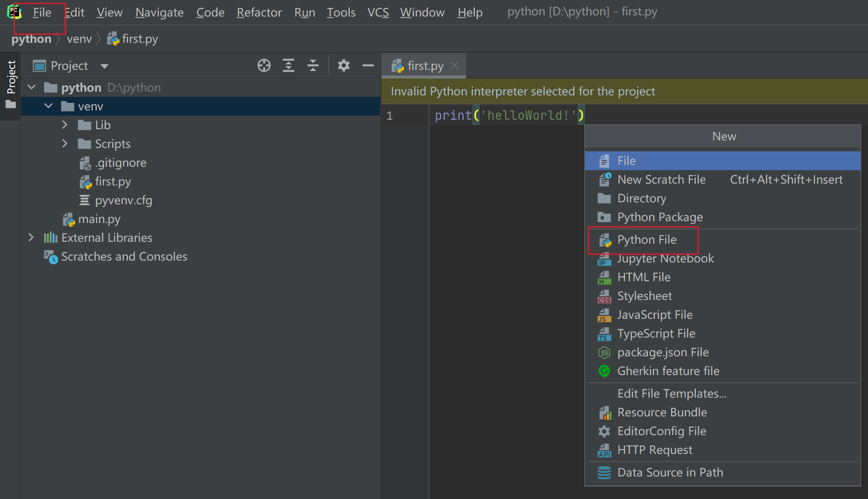Screen dimensions: 868x499
Task: Collapse the python root folder chevron
Action: click(x=32, y=87)
